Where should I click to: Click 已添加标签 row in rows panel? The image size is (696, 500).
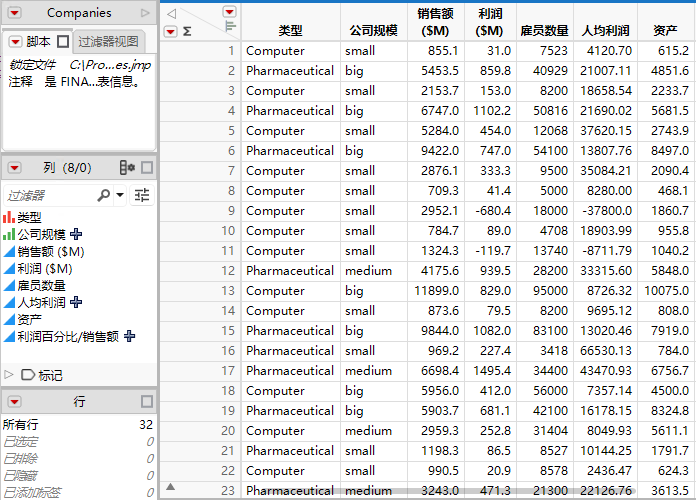pos(78,492)
